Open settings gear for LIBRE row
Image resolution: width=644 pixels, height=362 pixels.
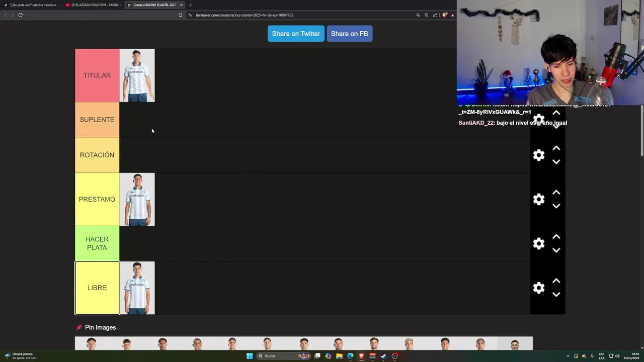[539, 288]
